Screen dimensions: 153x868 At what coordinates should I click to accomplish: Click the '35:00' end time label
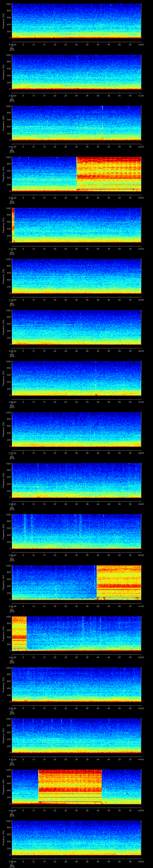(x=141, y=300)
